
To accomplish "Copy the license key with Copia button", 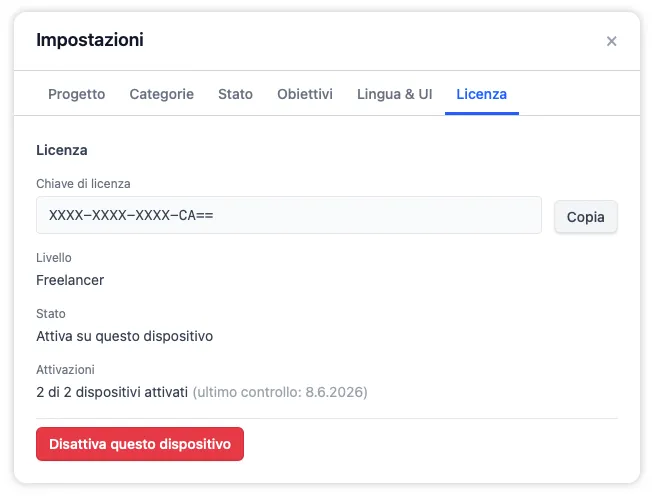I will pos(585,217).
